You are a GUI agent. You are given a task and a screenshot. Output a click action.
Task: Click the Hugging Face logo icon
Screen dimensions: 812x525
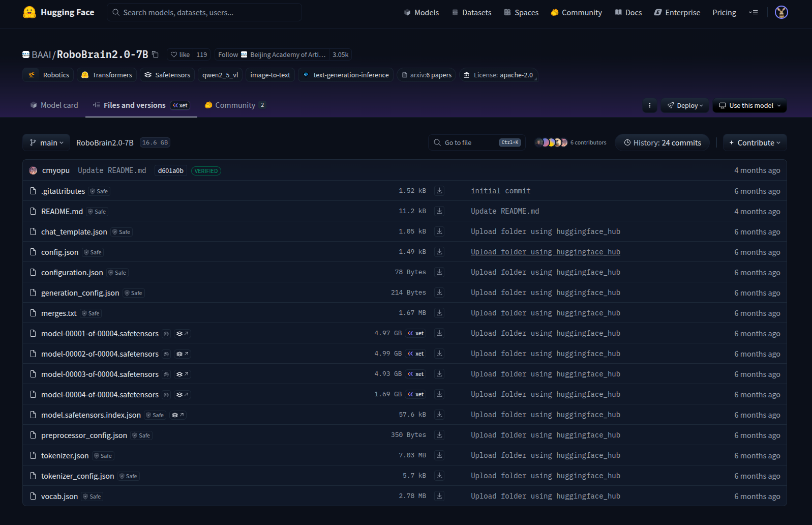coord(29,12)
